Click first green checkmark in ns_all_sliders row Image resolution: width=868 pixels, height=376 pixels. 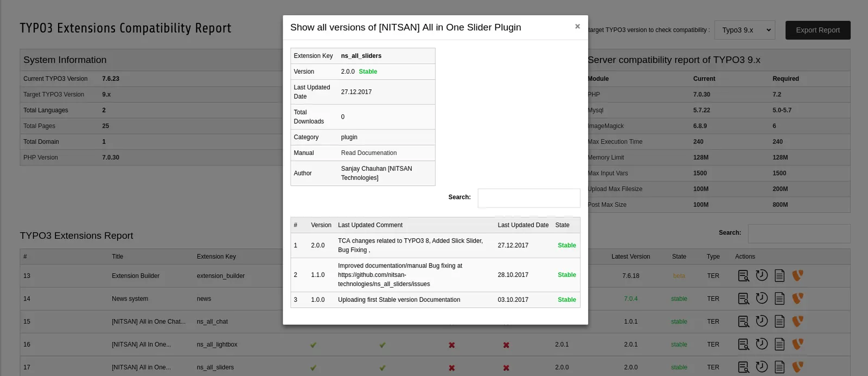pos(313,368)
